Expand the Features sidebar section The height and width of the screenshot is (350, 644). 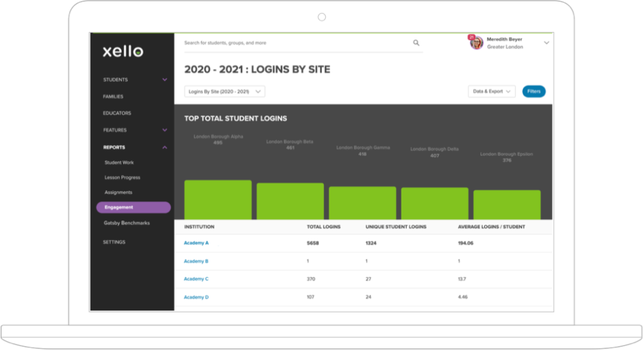(x=165, y=130)
